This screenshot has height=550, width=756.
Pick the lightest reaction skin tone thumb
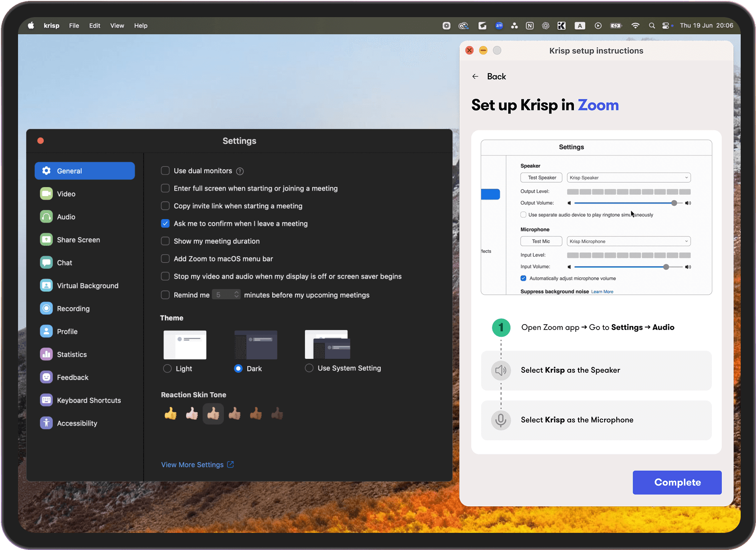tap(192, 413)
